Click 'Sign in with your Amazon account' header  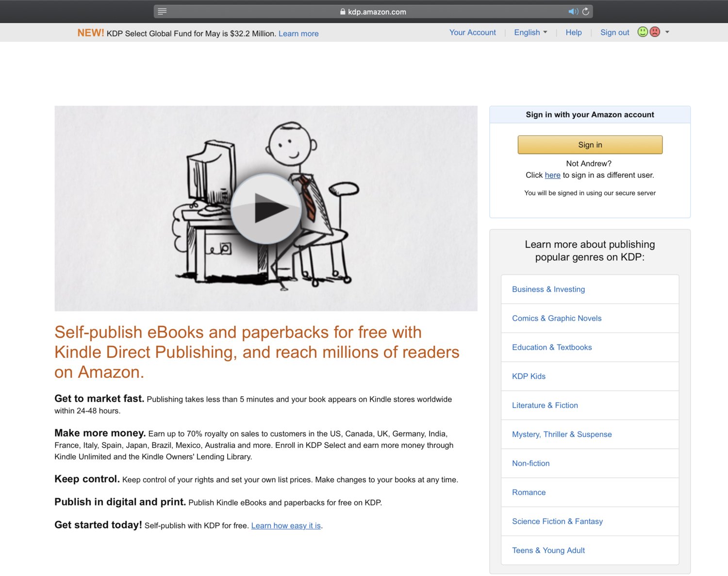coord(590,115)
